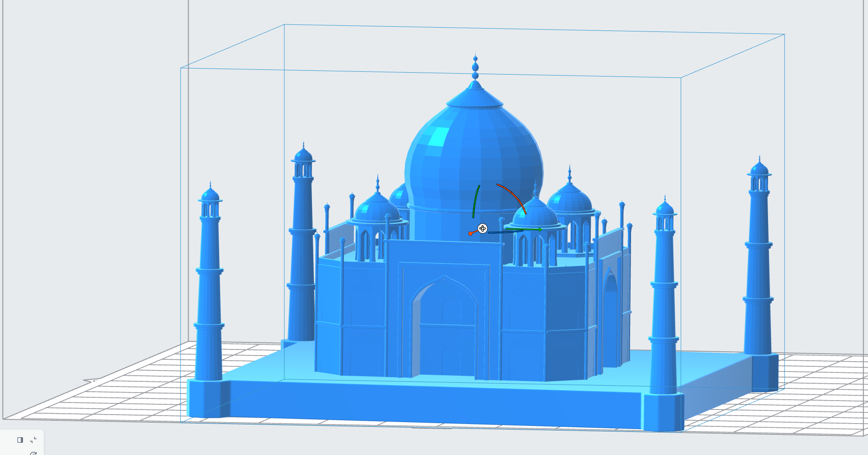Click the orange dot axis handle
Image resolution: width=868 pixels, height=455 pixels.
[470, 234]
